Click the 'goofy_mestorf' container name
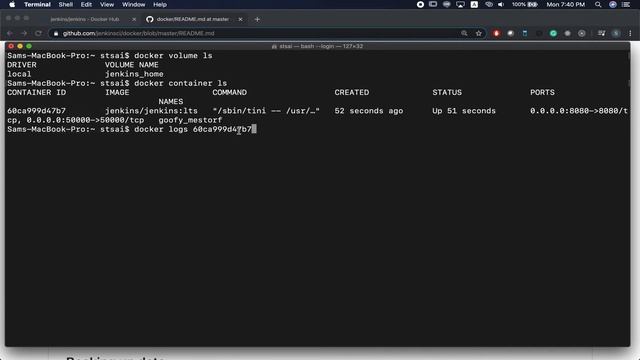Viewport: 640px width, 360px height. [190, 120]
